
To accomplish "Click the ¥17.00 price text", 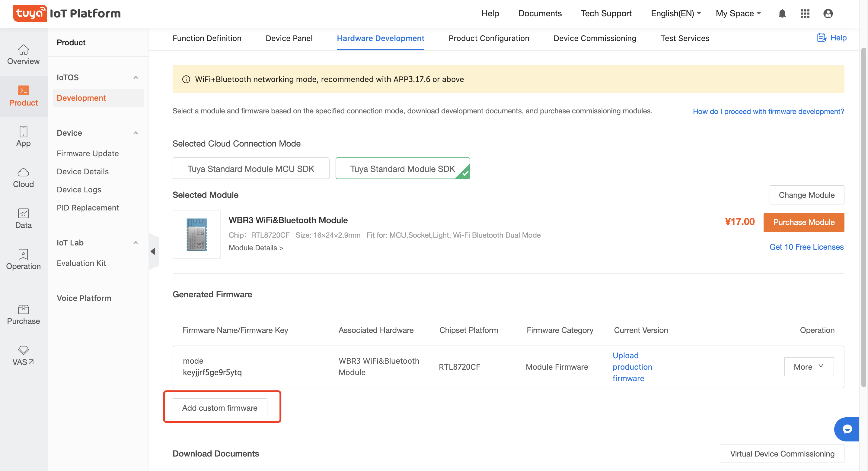I will 740,222.
